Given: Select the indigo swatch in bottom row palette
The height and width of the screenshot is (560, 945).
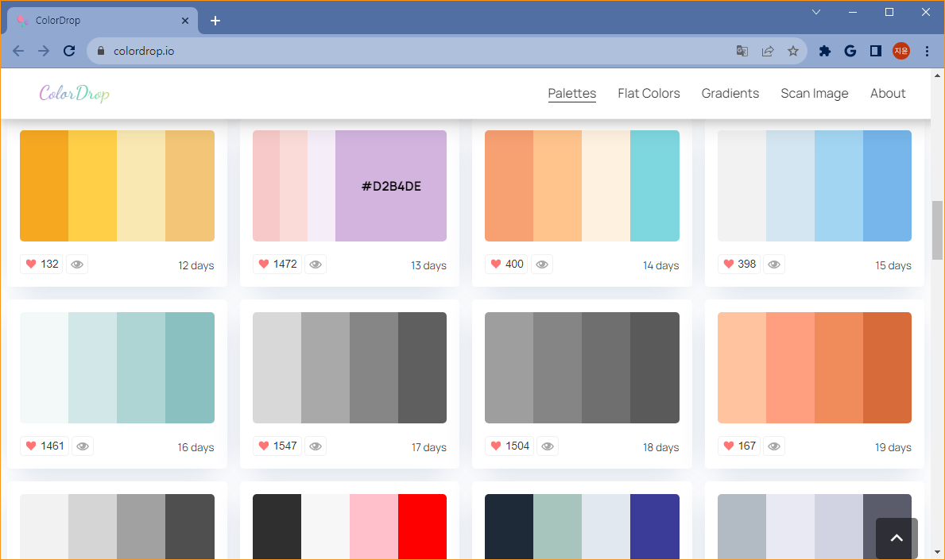Looking at the screenshot, I should 655,527.
